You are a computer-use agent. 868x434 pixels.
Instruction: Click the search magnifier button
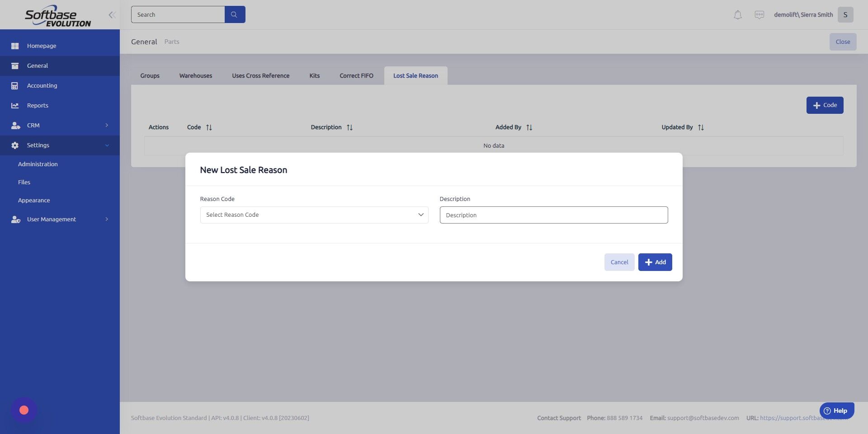[x=235, y=14]
